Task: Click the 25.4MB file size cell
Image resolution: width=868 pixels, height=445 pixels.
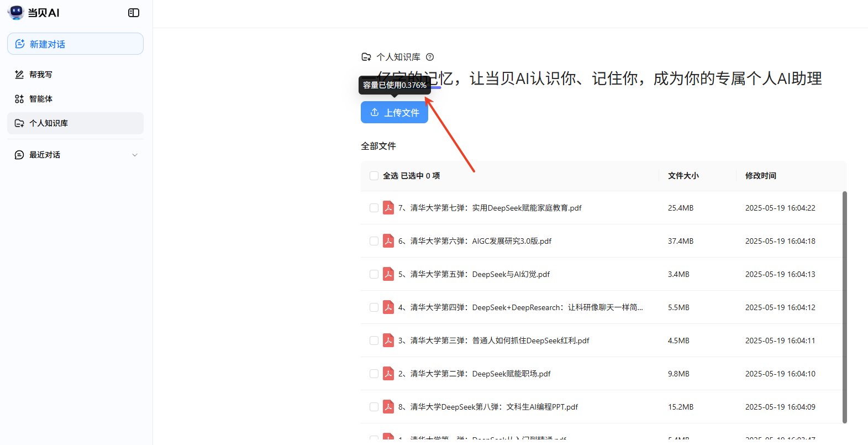Action: coord(681,208)
